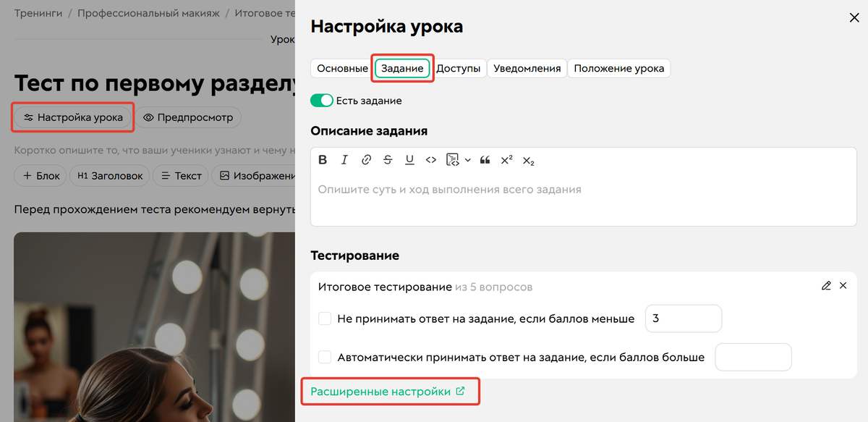Screen dimensions: 868x422
Task: Check Автоматически принимать ответ на задание checkbox
Action: pos(325,357)
